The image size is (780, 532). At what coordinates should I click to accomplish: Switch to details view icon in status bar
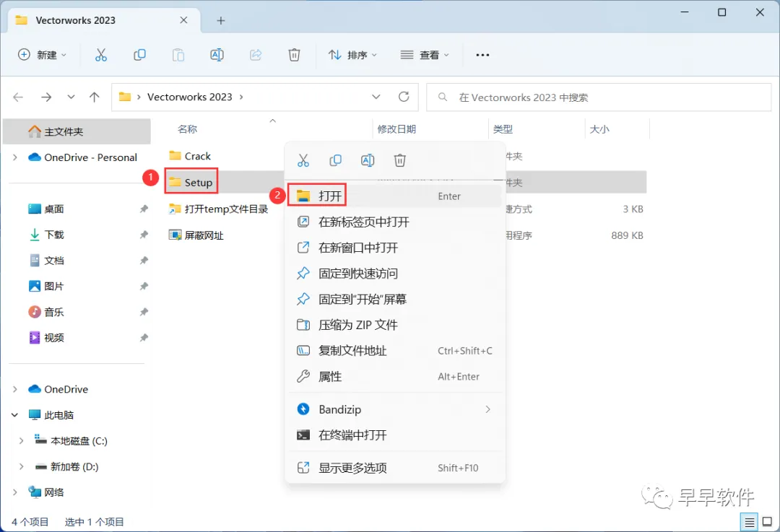tap(749, 522)
